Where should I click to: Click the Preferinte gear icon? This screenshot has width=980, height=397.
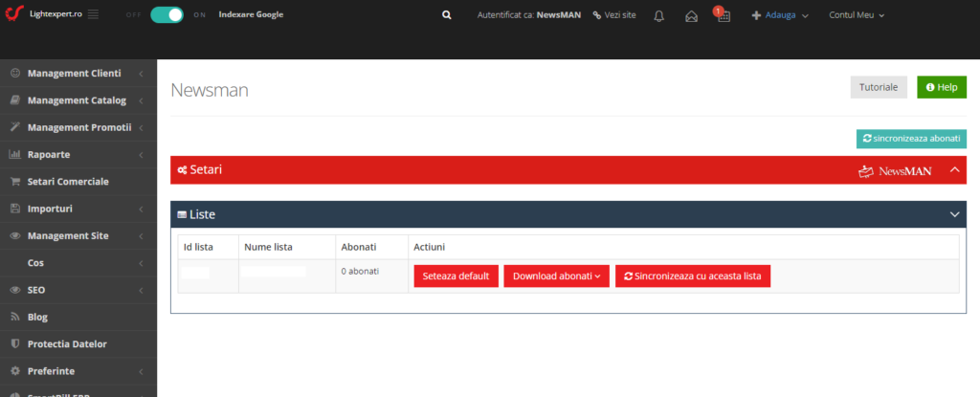[x=15, y=371]
